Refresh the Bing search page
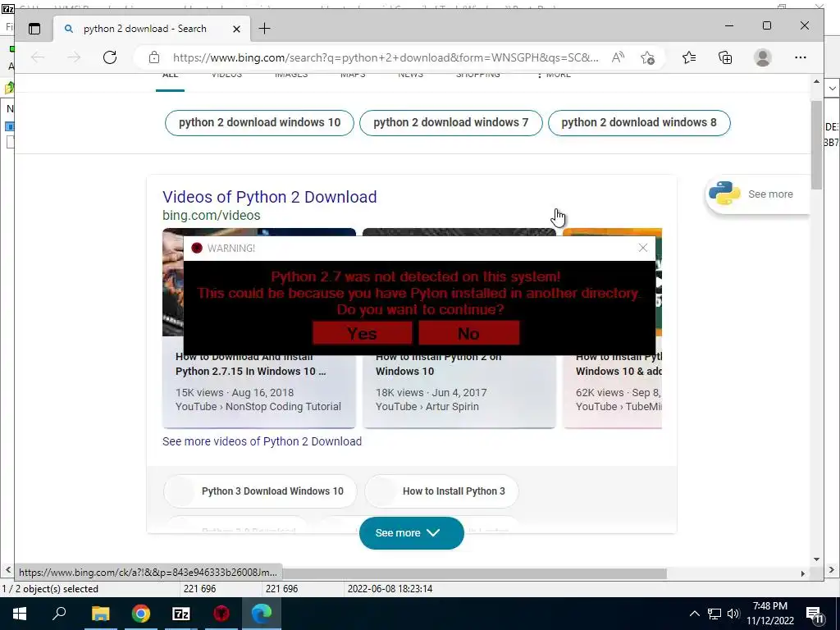840x630 pixels. [110, 57]
